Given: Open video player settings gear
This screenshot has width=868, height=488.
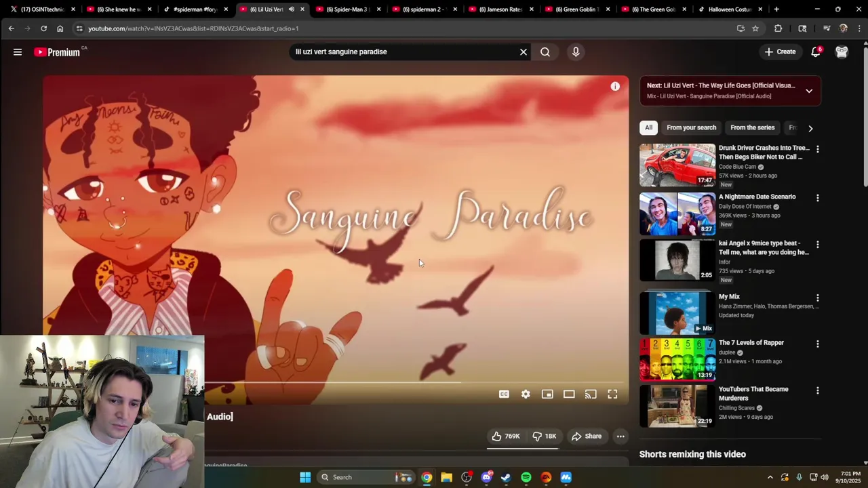Looking at the screenshot, I should click(x=526, y=394).
